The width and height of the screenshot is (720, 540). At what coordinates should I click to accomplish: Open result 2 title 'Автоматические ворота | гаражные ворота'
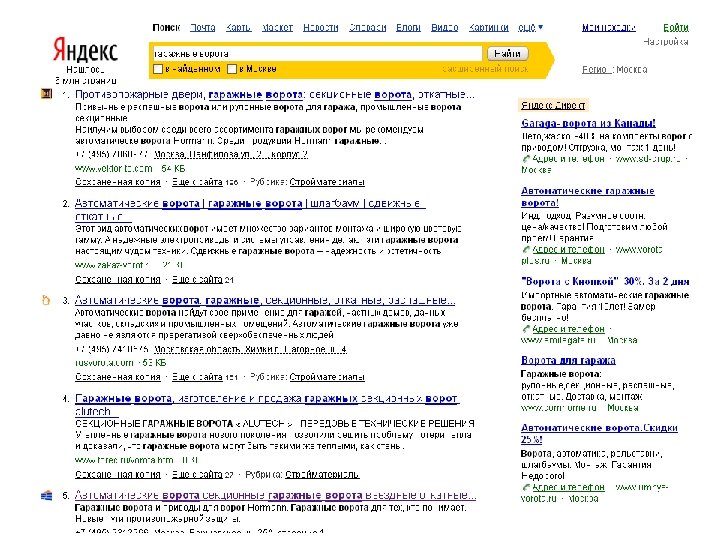click(250, 209)
